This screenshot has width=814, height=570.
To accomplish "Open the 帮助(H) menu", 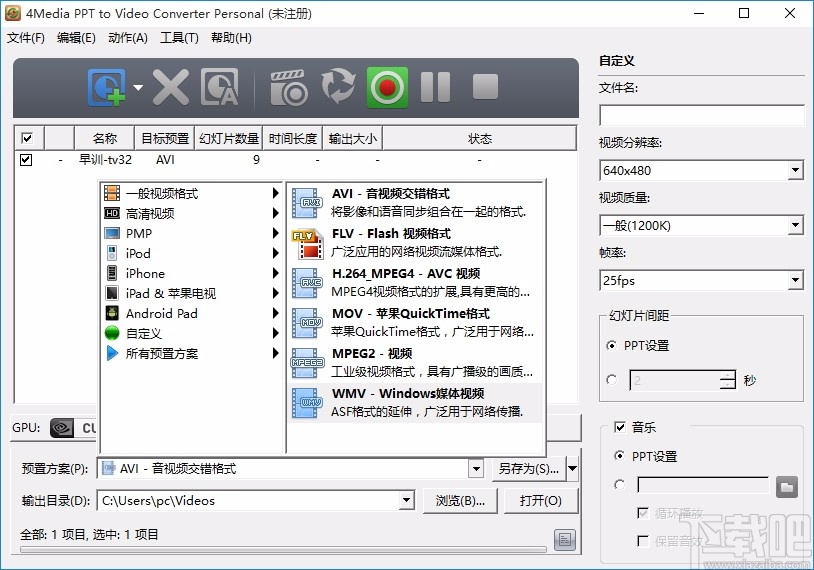I will [x=231, y=38].
